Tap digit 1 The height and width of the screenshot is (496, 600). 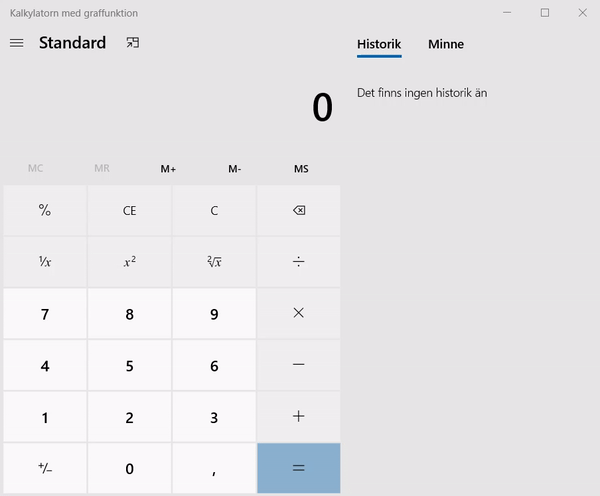[45, 416]
